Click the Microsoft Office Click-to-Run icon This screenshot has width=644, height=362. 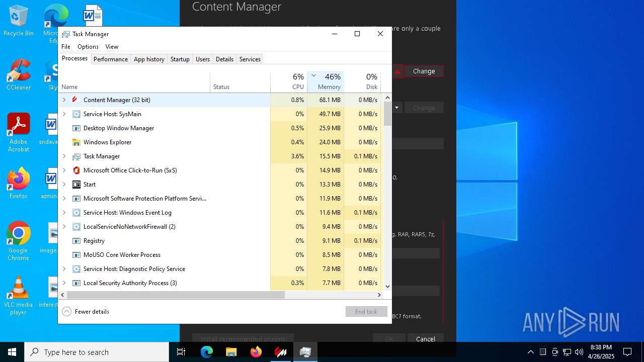point(76,170)
